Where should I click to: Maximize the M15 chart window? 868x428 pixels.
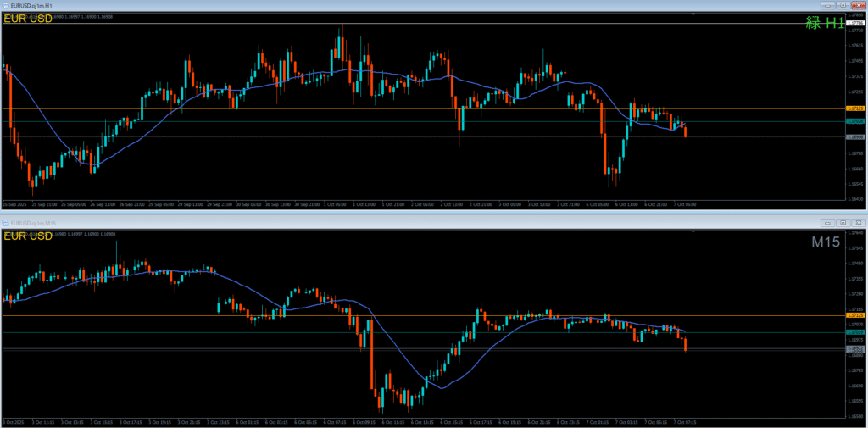(843, 222)
